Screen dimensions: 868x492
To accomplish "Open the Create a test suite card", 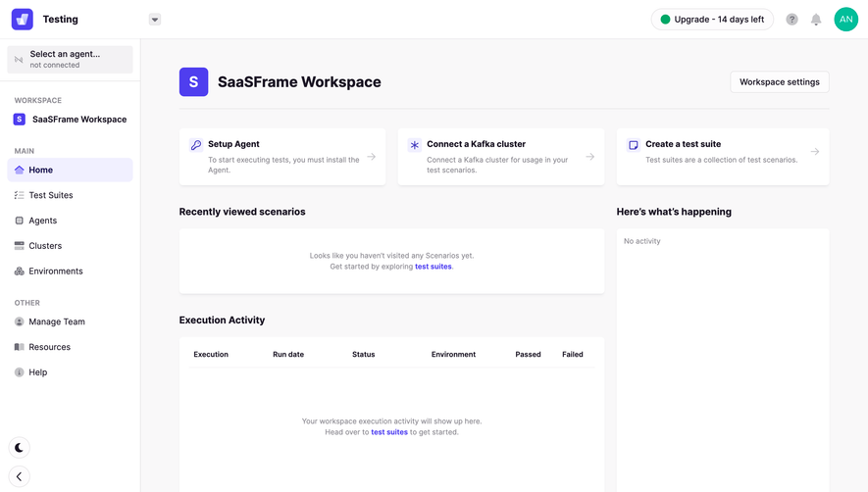I will (x=723, y=157).
